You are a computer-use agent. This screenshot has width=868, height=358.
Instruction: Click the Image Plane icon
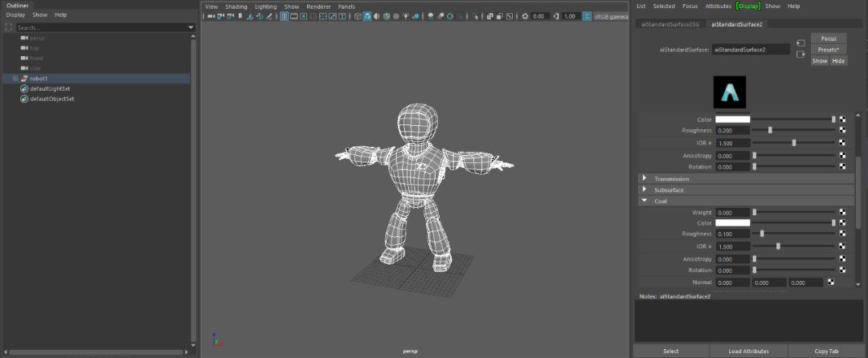point(250,17)
